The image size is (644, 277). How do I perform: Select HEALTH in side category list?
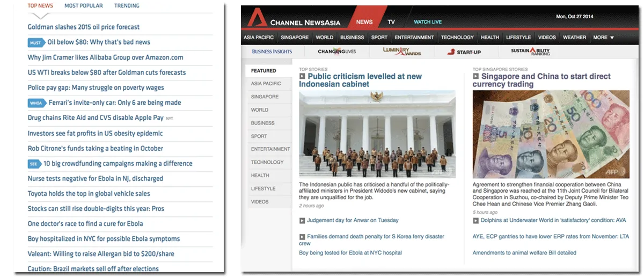[x=269, y=176]
